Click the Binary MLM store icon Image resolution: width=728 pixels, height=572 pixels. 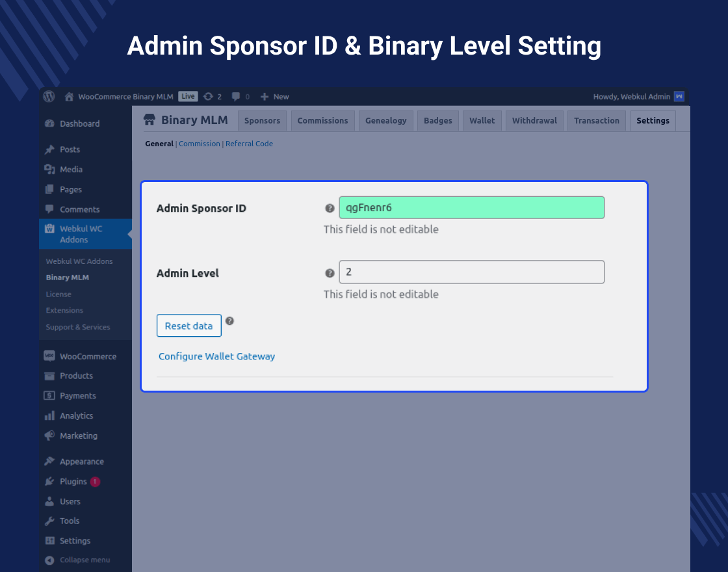pos(149,120)
